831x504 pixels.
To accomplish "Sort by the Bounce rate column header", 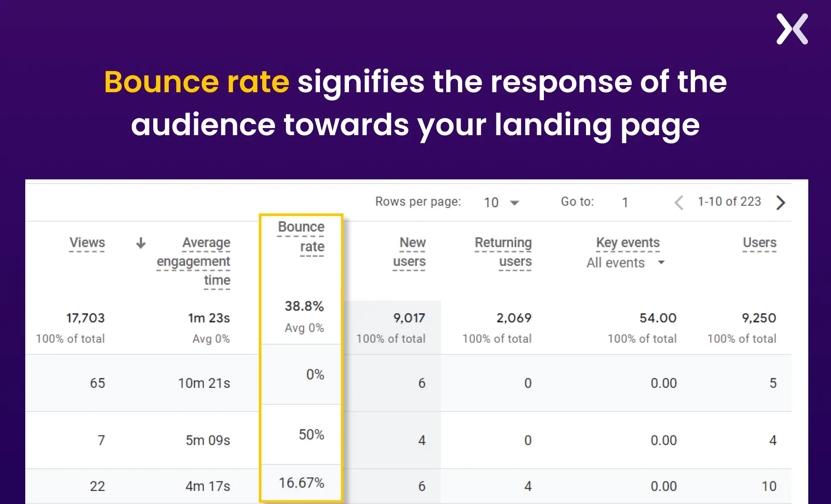I will [x=301, y=237].
